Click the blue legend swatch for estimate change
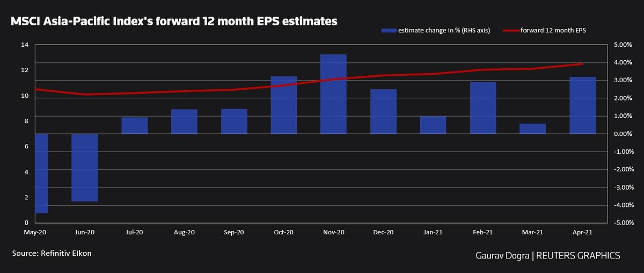This screenshot has width=644, height=273. [389, 31]
